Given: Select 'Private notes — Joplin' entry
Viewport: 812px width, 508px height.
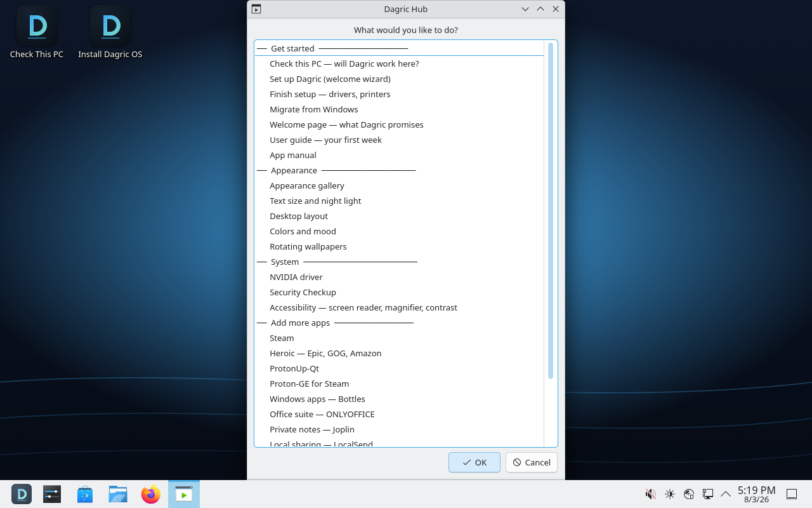Looking at the screenshot, I should click(399, 429).
